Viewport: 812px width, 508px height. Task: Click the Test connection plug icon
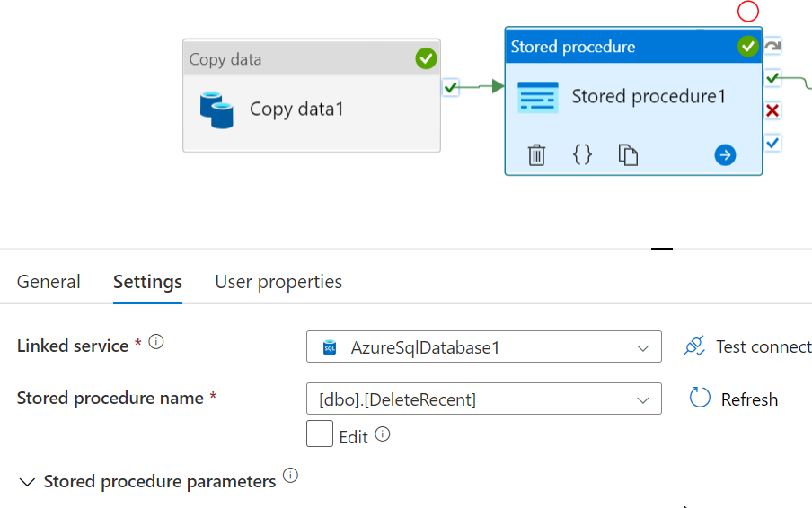coord(694,346)
